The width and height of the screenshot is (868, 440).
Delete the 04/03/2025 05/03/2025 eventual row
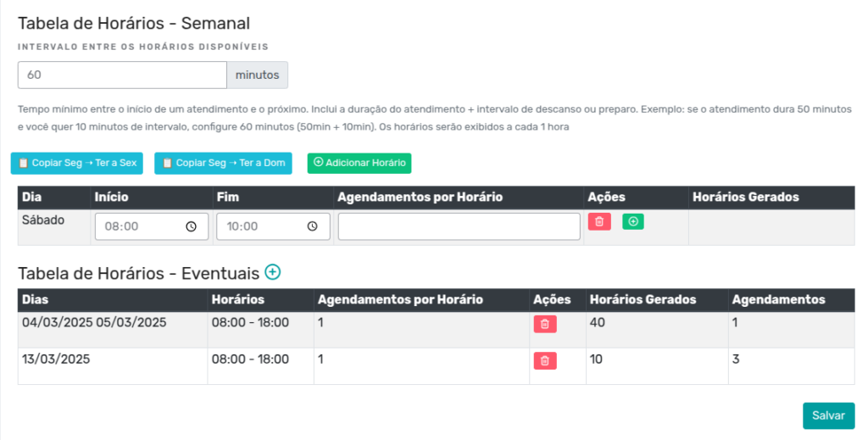pos(545,324)
